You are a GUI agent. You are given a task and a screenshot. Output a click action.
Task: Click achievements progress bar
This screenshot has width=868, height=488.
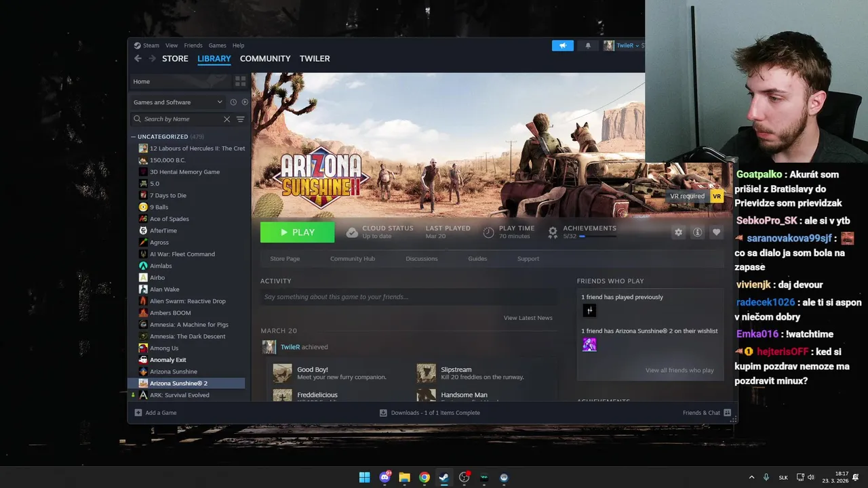click(598, 237)
